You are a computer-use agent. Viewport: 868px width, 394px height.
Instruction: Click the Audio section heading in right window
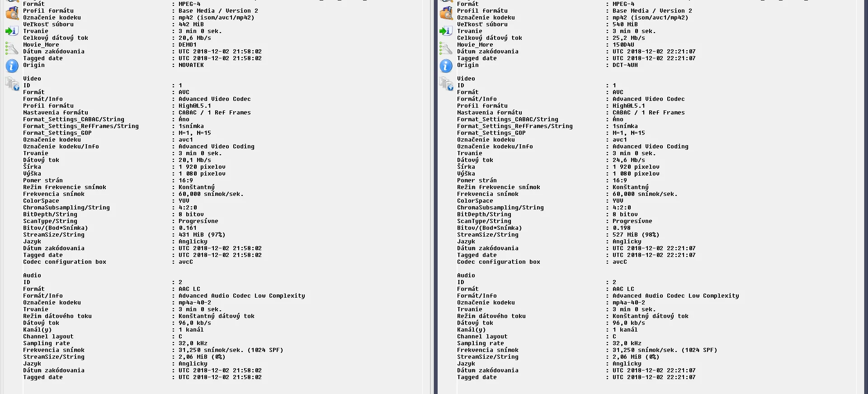466,275
